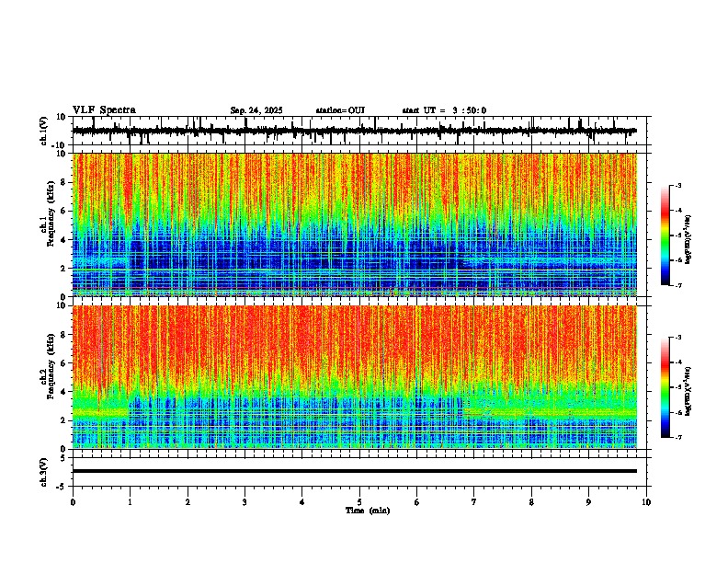This screenshot has width=728, height=563.
Task: Click time axis tick label "9"
Action: 589,502
